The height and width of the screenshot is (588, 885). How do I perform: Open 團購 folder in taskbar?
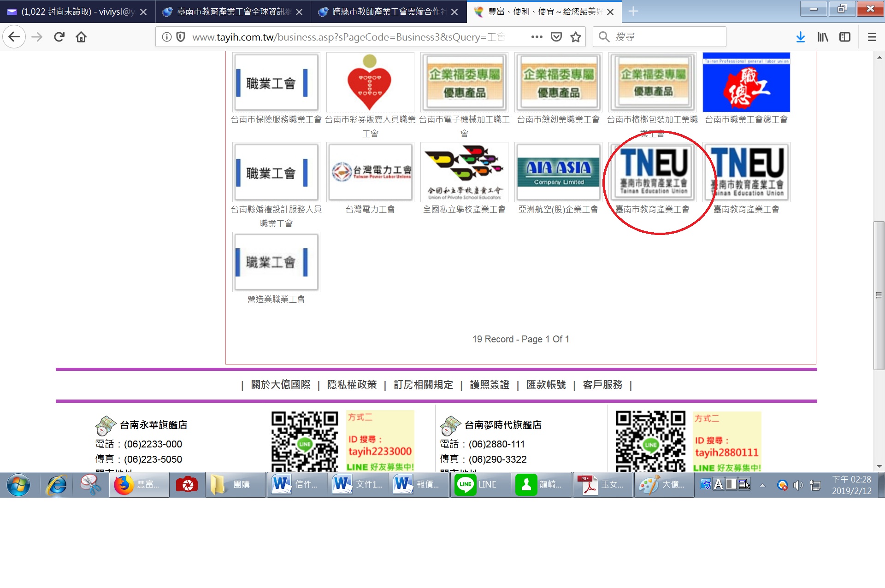235,485
